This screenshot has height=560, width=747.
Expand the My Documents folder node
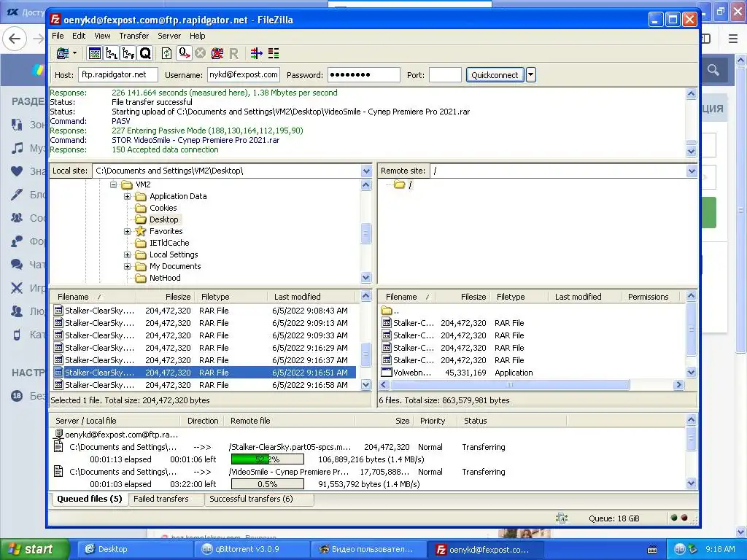pyautogui.click(x=127, y=266)
